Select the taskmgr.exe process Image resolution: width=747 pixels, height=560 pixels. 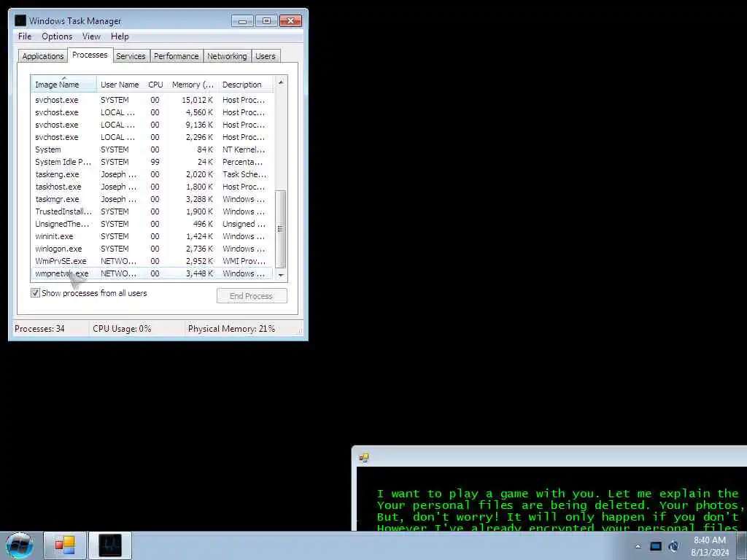pos(152,199)
